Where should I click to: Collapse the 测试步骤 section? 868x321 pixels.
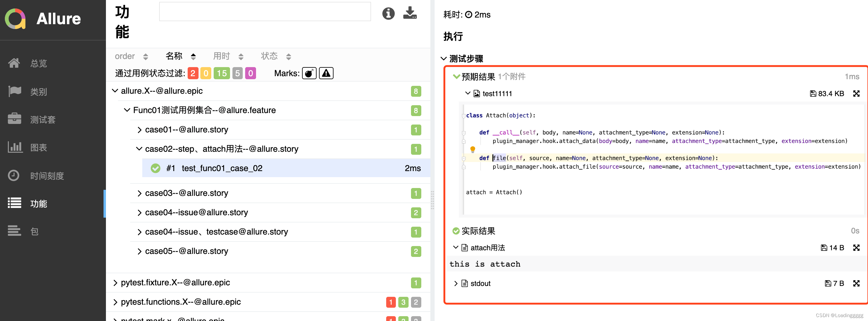pyautogui.click(x=443, y=59)
